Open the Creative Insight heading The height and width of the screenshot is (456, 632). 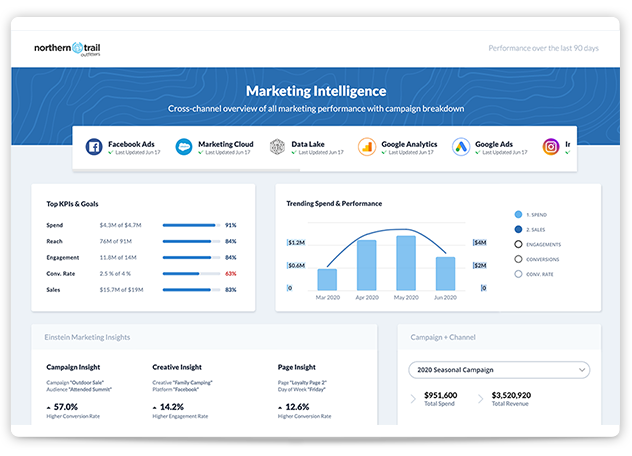click(177, 367)
